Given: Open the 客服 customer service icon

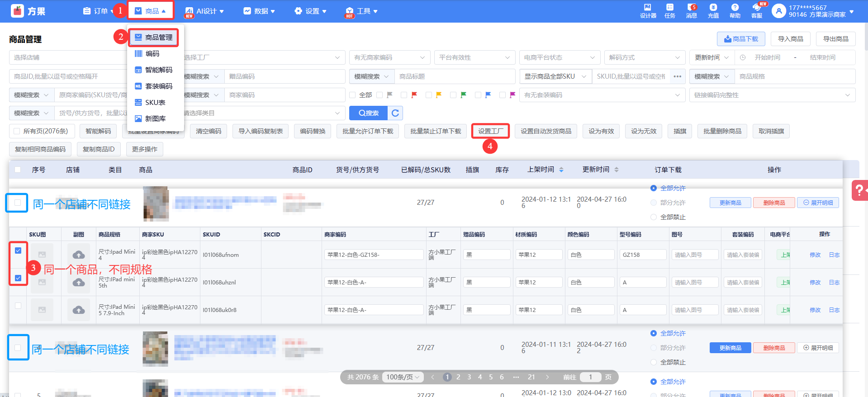Looking at the screenshot, I should 756,11.
